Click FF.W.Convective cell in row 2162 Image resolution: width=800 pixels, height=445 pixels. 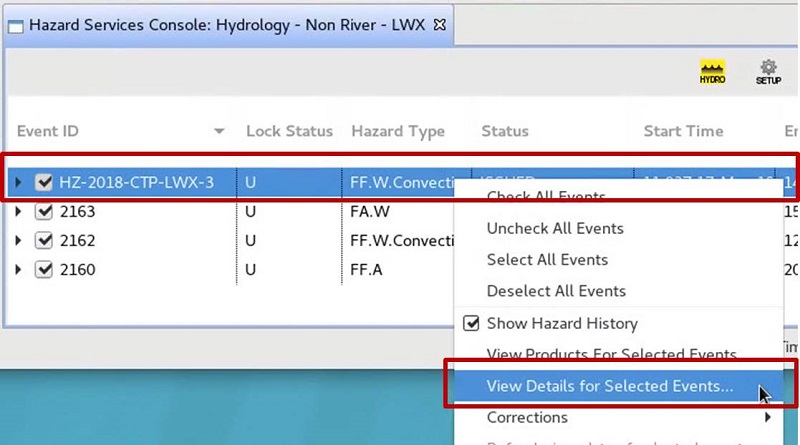(402, 240)
